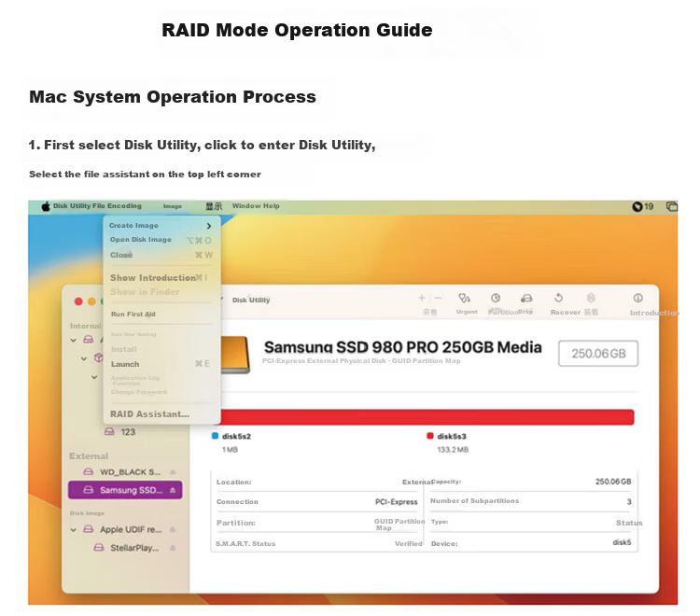The height and width of the screenshot is (616, 700).
Task: Eject the WD_BLACK external drive
Action: click(x=173, y=472)
